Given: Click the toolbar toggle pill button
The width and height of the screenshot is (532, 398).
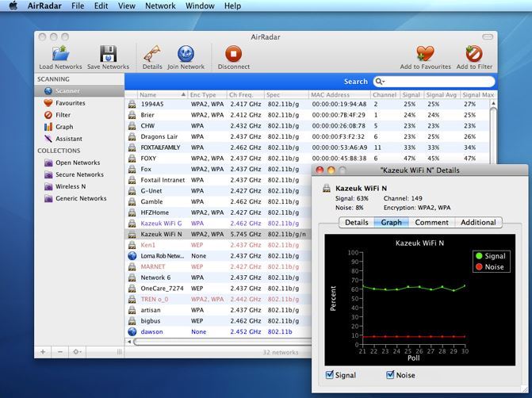Looking at the screenshot, I should [x=488, y=36].
